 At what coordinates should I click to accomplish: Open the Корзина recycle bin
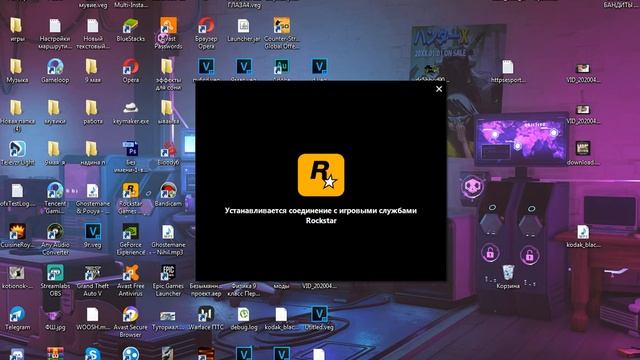coord(508,277)
